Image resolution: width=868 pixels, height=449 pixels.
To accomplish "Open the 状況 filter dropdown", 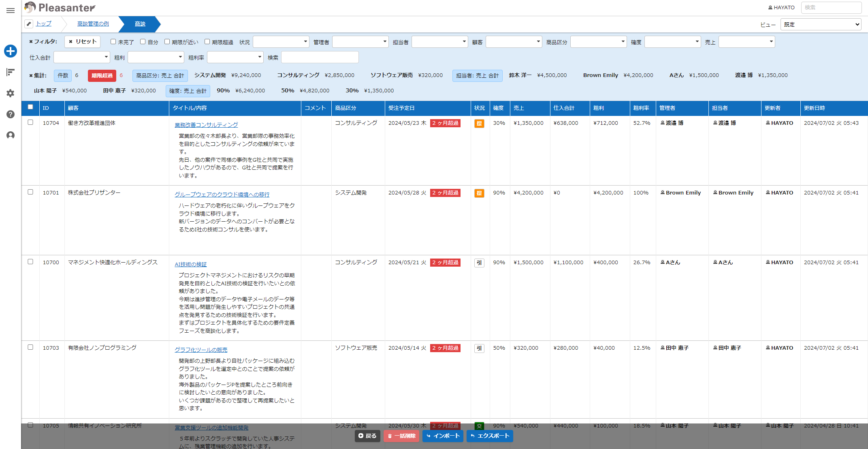I will (x=281, y=42).
